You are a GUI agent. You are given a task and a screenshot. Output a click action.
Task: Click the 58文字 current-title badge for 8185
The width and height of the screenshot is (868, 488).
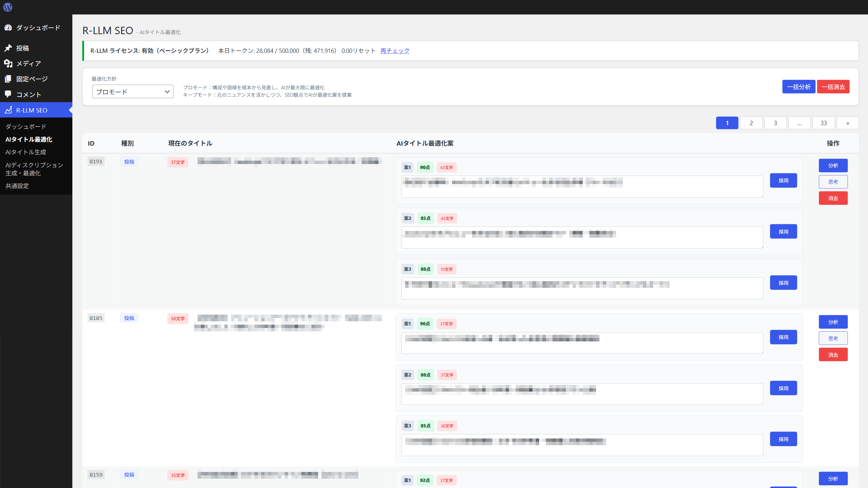tap(177, 319)
